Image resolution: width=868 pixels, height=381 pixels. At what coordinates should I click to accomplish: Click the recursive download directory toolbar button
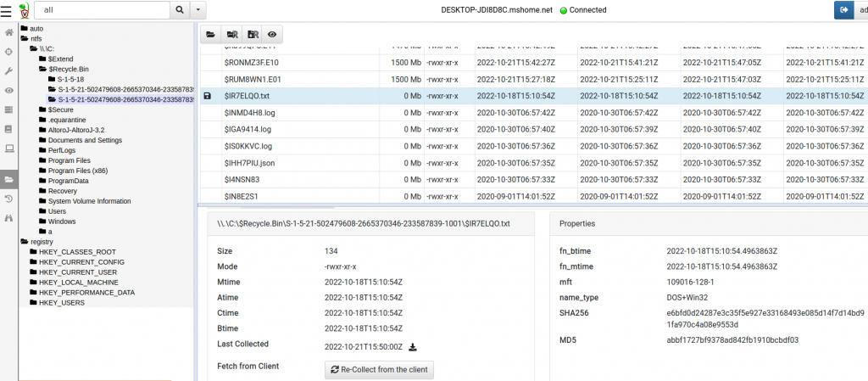coord(253,34)
